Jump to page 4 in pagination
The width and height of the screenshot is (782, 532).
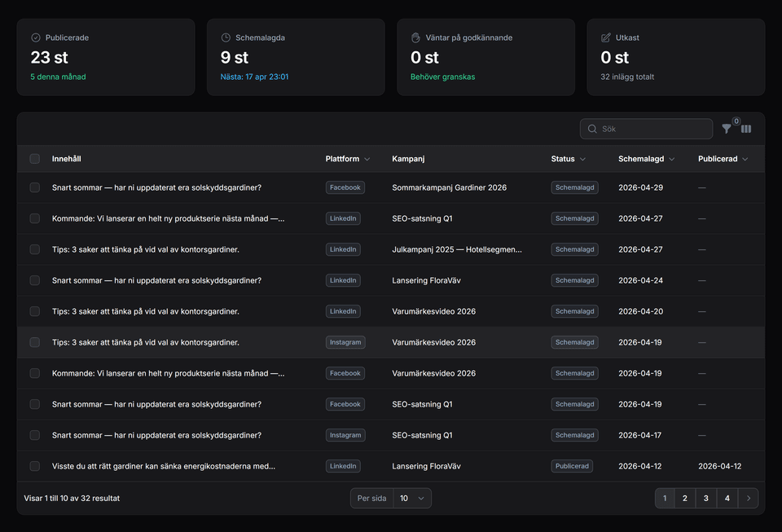(x=727, y=498)
